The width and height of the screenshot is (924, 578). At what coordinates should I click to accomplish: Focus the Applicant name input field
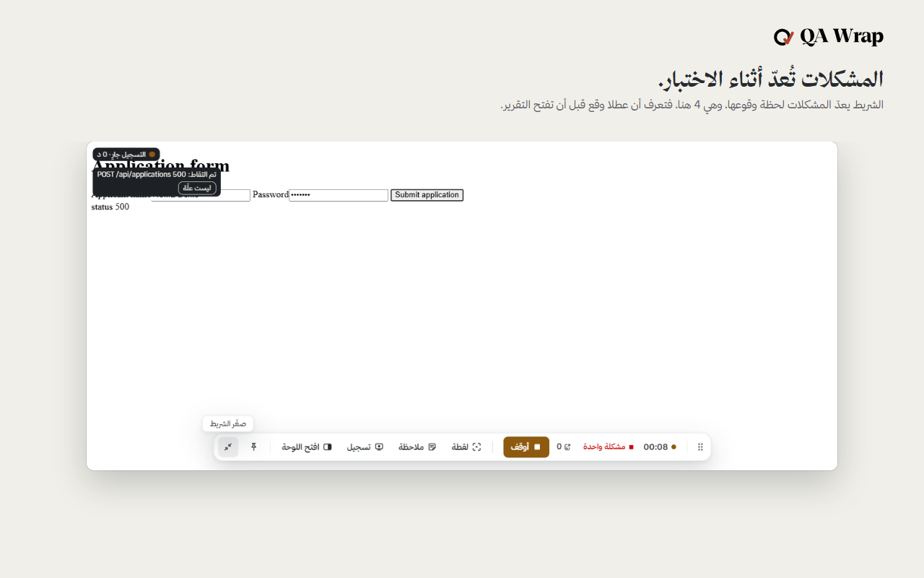tap(201, 196)
